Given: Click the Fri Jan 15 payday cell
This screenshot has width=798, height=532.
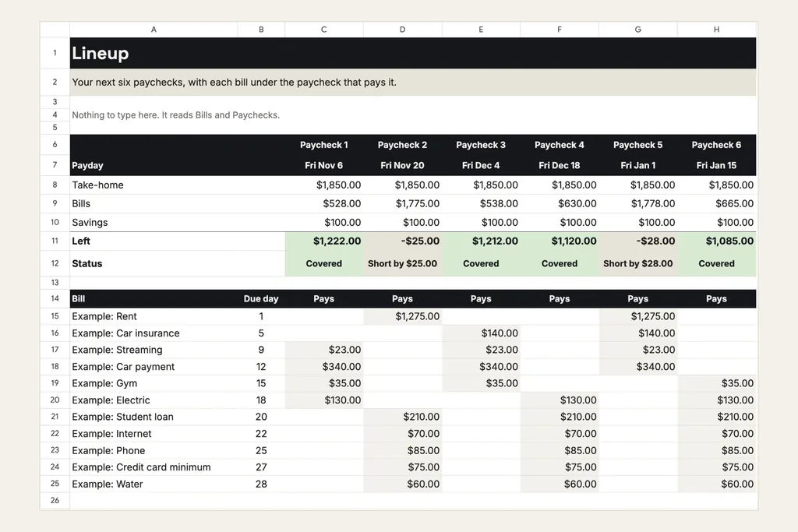Looking at the screenshot, I should [717, 165].
